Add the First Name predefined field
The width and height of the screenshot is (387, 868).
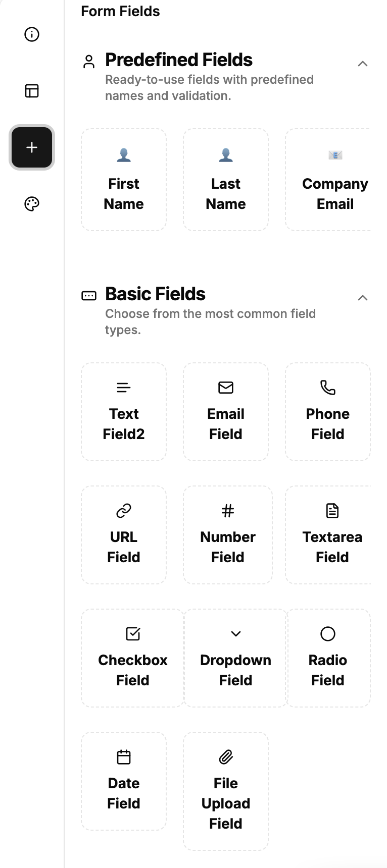(x=124, y=180)
